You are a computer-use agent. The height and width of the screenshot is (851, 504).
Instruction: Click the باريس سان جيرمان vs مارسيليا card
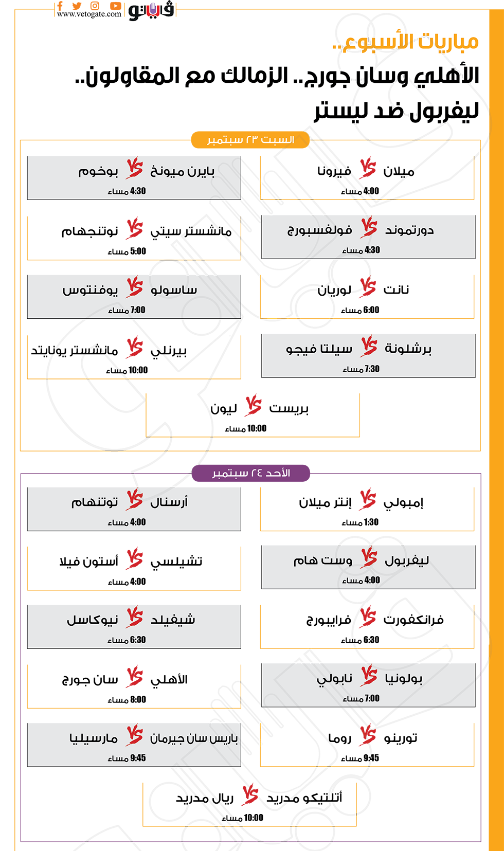[x=134, y=745]
